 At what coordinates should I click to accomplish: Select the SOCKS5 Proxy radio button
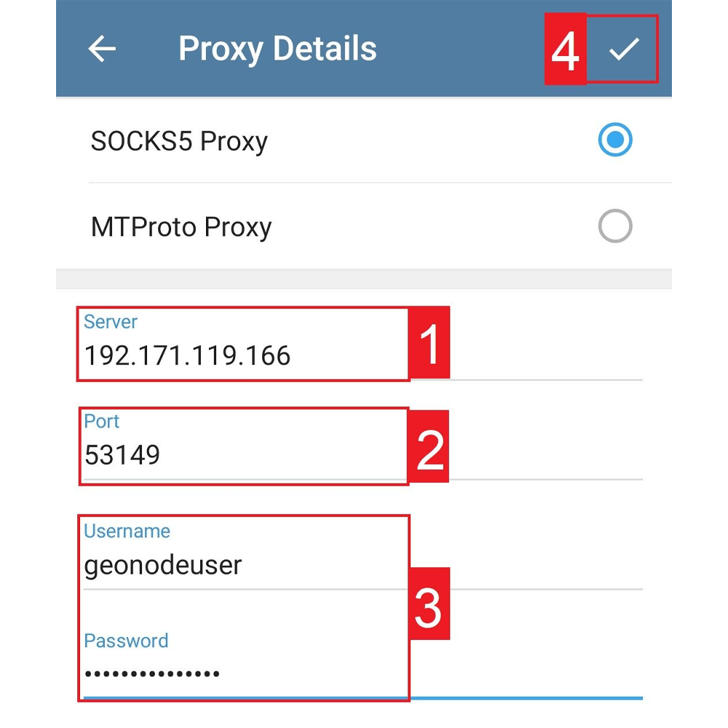(x=615, y=140)
